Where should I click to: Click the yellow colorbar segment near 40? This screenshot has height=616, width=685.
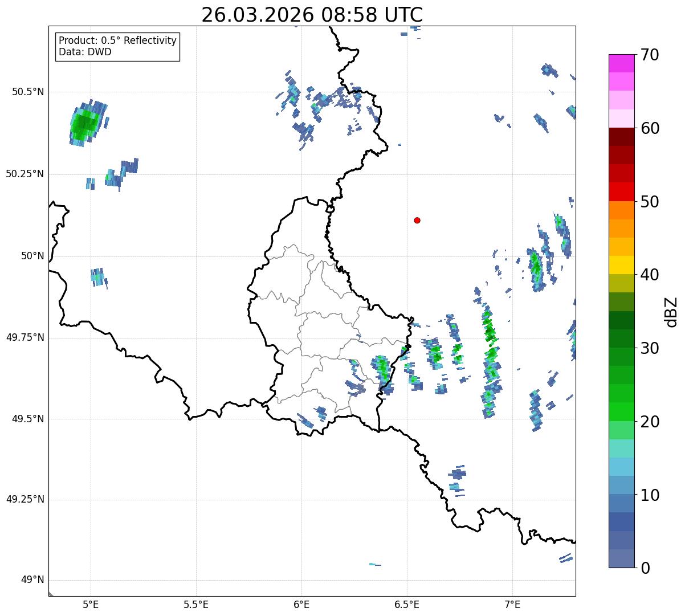[622, 265]
